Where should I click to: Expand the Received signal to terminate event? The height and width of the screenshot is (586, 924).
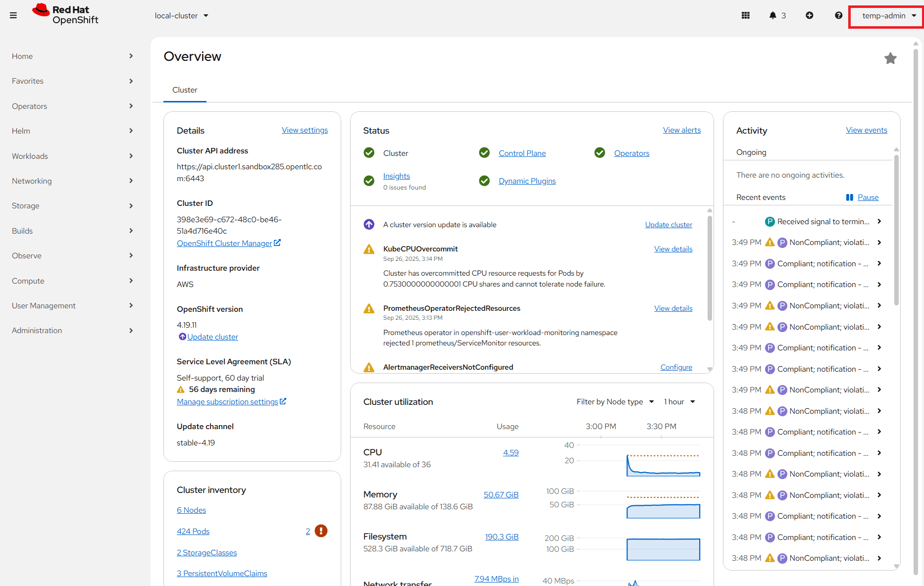click(x=879, y=221)
